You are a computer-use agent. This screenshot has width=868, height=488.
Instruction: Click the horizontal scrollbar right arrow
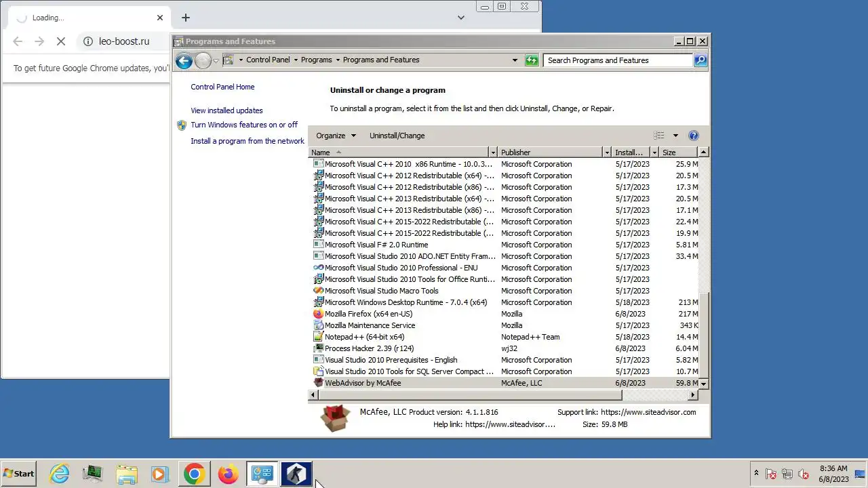[x=693, y=394]
